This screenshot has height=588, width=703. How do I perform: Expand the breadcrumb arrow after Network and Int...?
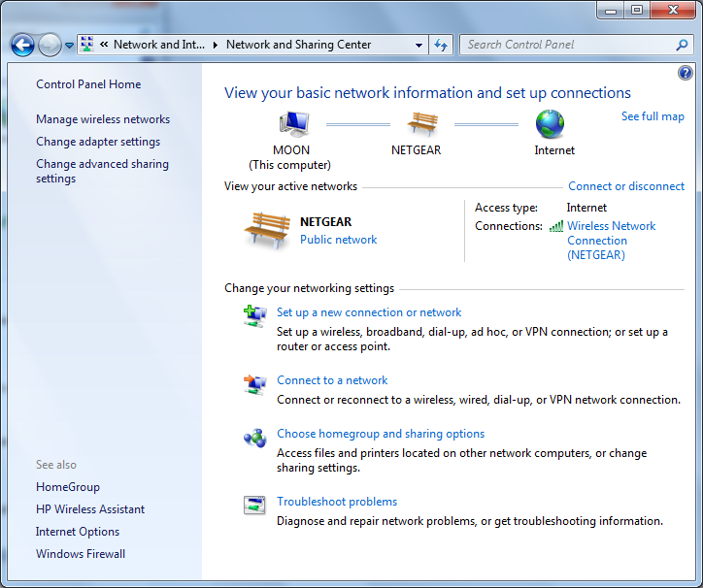click(x=216, y=45)
